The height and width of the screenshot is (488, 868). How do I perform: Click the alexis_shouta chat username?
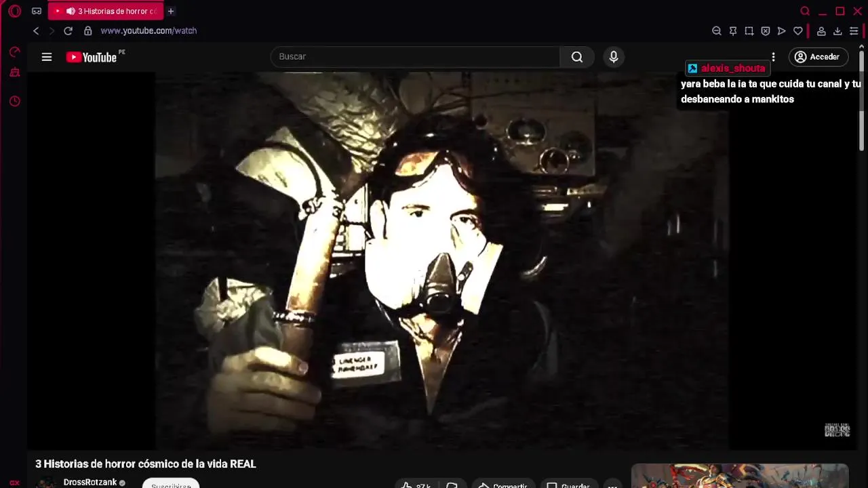pyautogui.click(x=733, y=68)
